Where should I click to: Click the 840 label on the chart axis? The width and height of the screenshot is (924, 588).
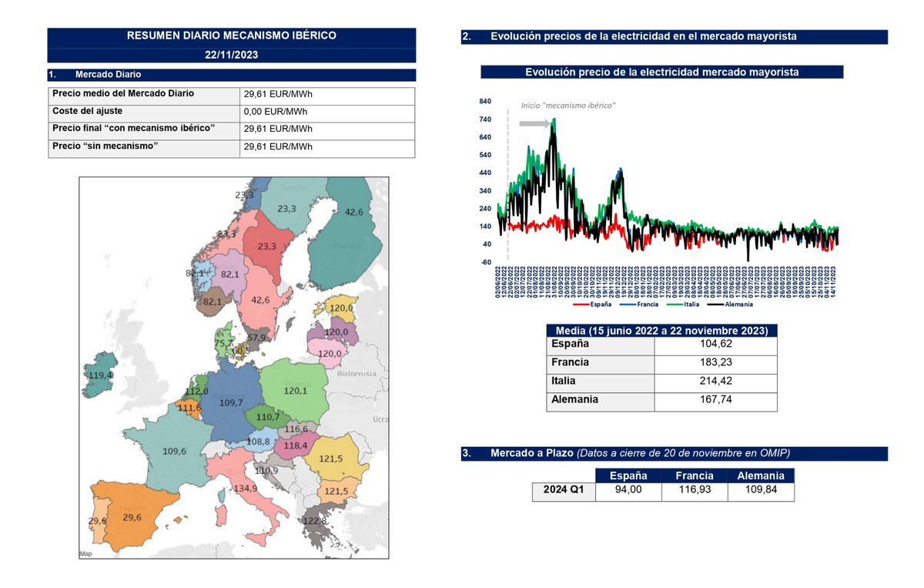485,102
